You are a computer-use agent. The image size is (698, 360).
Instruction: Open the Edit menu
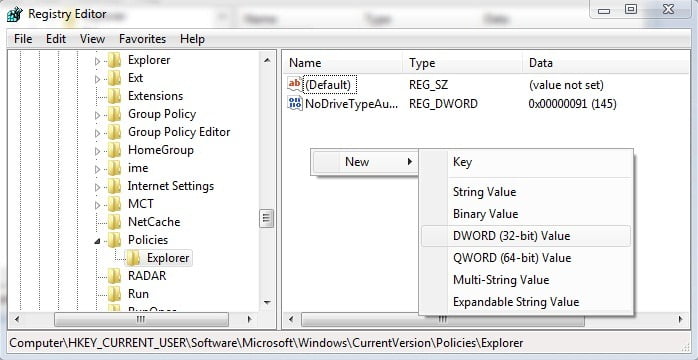[56, 39]
